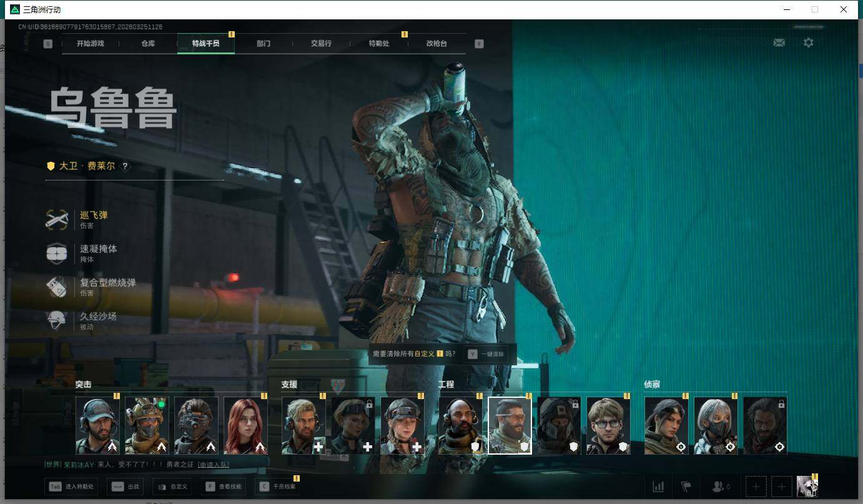Click the world chat message from 茉莉冰AY
The width and height of the screenshot is (863, 504).
(x=119, y=465)
